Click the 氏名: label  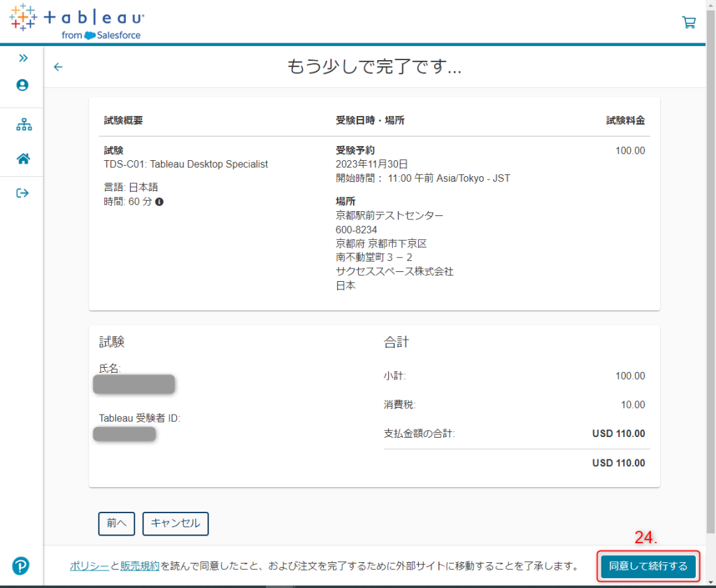[x=110, y=368]
